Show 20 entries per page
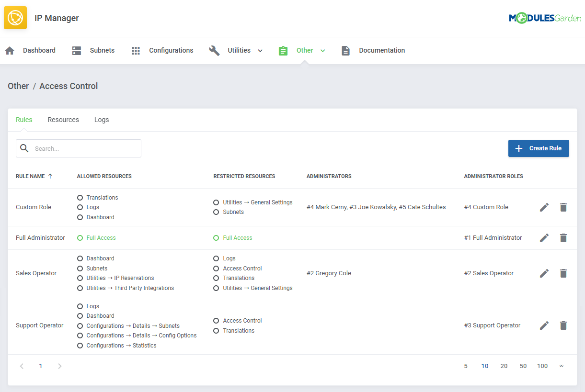Viewport: 585px width, 392px height. pyautogui.click(x=504, y=366)
